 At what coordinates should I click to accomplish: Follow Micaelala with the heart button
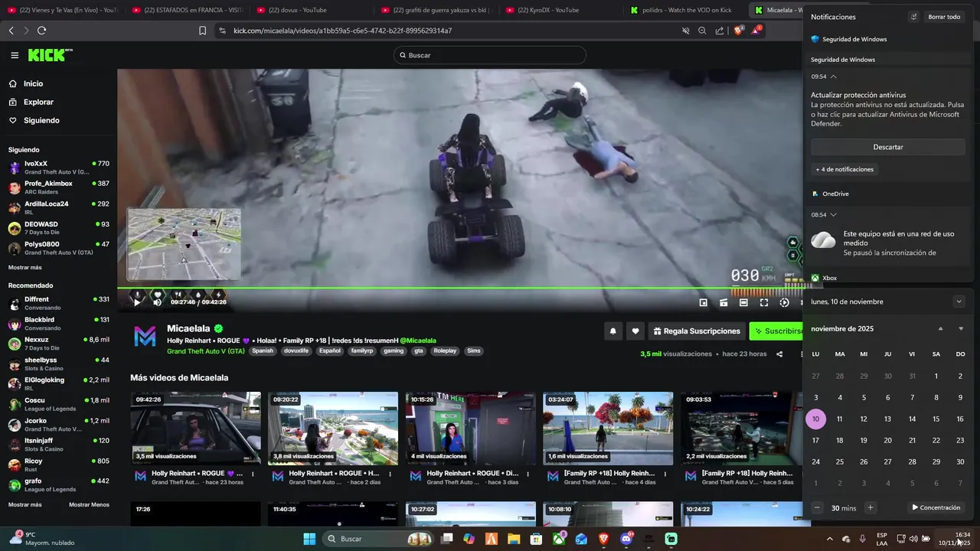[x=635, y=331]
